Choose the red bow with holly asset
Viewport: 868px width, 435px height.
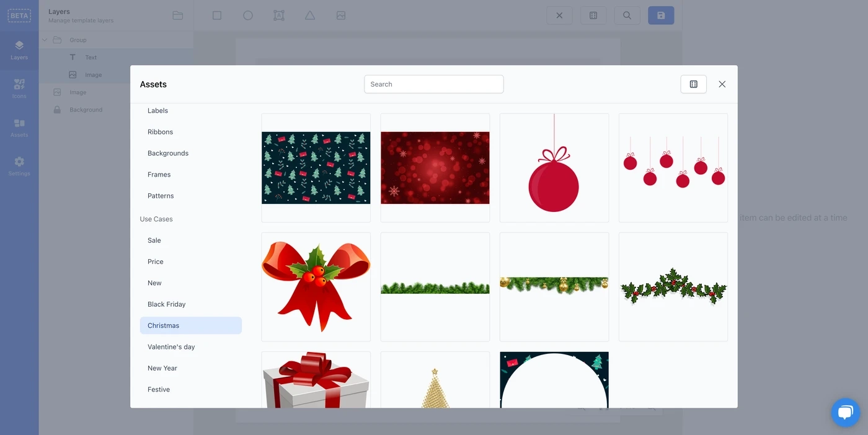[x=316, y=287]
